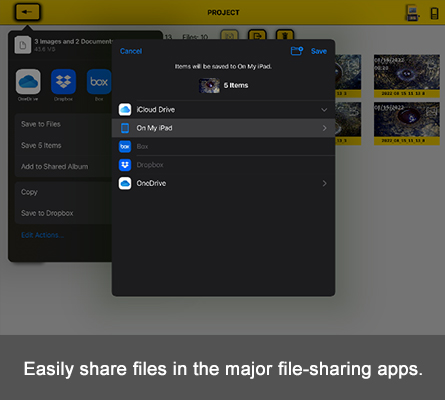
Task: Expand On My iPad with its chevron
Action: [324, 128]
